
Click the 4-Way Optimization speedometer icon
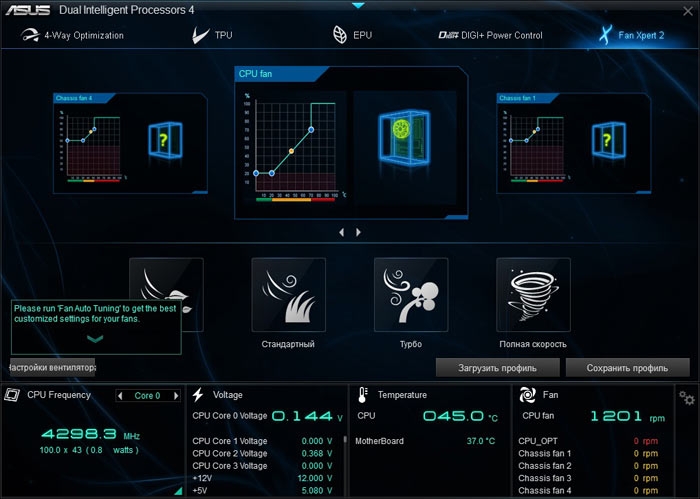30,35
